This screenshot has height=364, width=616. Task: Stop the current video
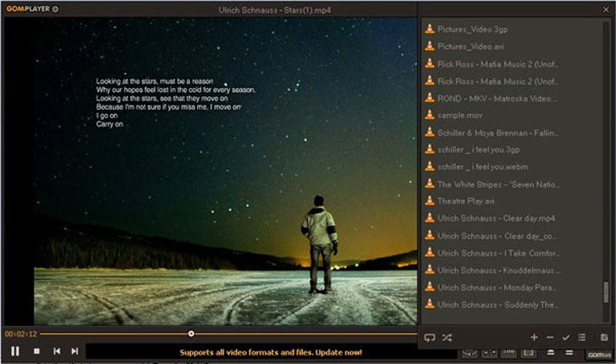(x=36, y=351)
